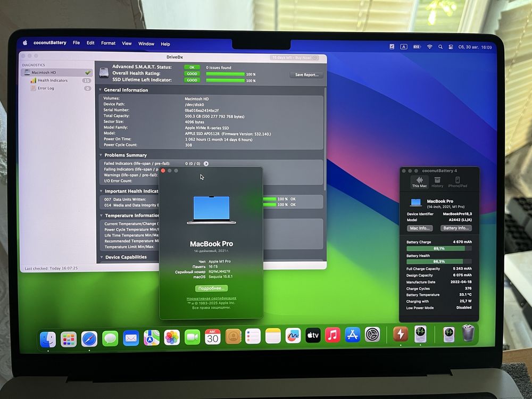Launch Safari from the Dock

pyautogui.click(x=89, y=338)
